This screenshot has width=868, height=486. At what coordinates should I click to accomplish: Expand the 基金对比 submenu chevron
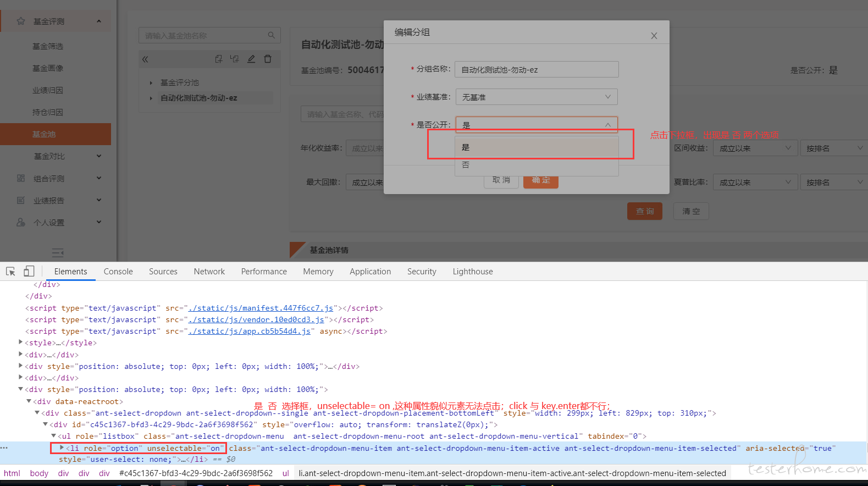(x=99, y=156)
